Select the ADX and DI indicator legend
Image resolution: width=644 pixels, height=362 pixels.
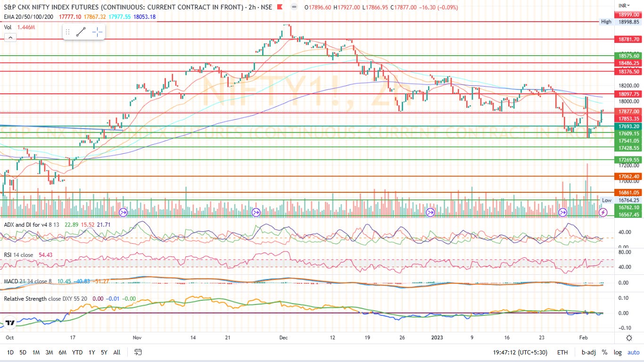pyautogui.click(x=31, y=224)
